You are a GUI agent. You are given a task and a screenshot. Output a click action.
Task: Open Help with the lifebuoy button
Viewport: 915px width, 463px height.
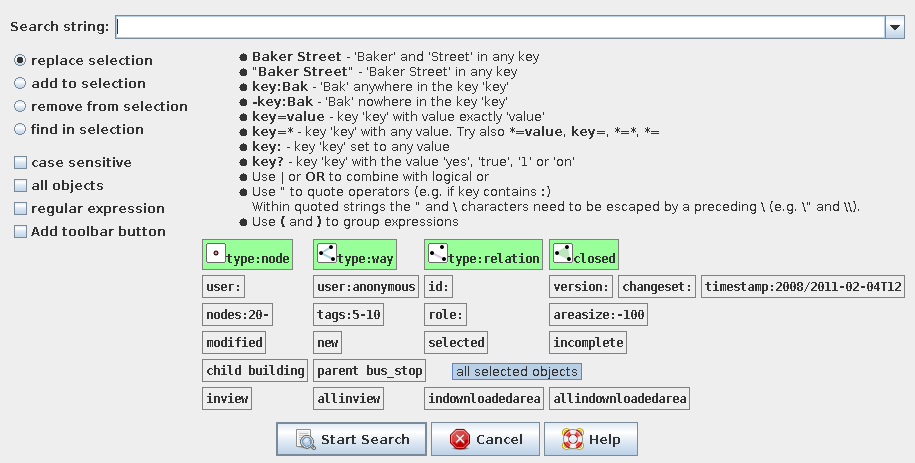pyautogui.click(x=590, y=439)
